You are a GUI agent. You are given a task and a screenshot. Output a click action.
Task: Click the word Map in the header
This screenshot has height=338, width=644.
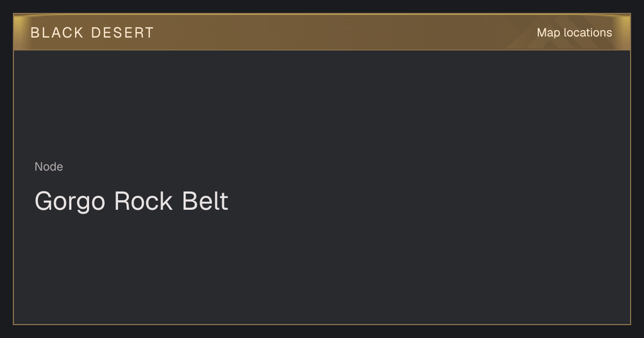pyautogui.click(x=548, y=33)
